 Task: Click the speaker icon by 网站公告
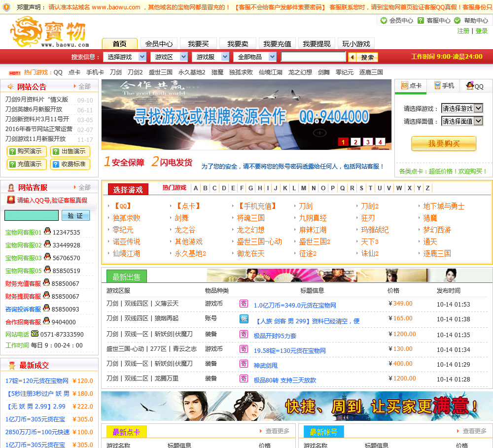click(x=10, y=86)
